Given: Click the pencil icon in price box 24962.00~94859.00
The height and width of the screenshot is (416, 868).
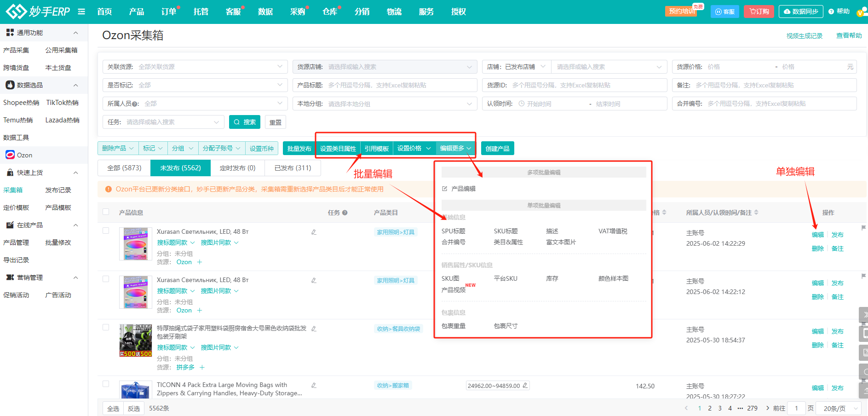Looking at the screenshot, I should point(525,386).
